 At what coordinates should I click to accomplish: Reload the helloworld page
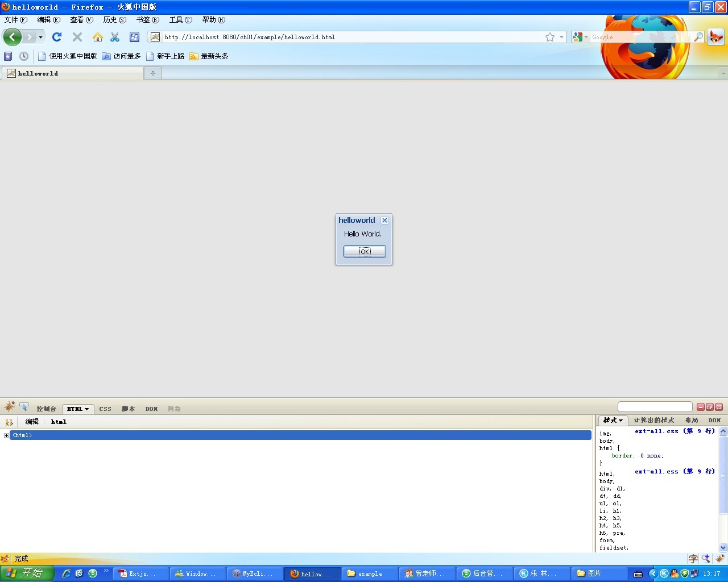57,37
